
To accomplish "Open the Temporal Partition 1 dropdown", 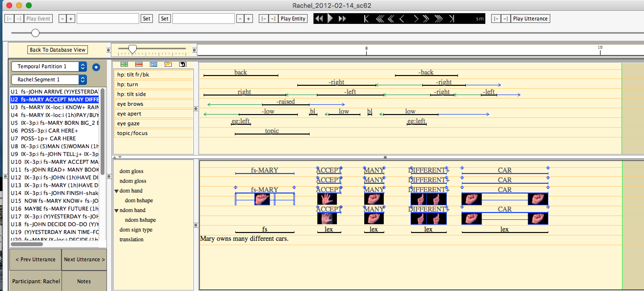I will click(49, 66).
